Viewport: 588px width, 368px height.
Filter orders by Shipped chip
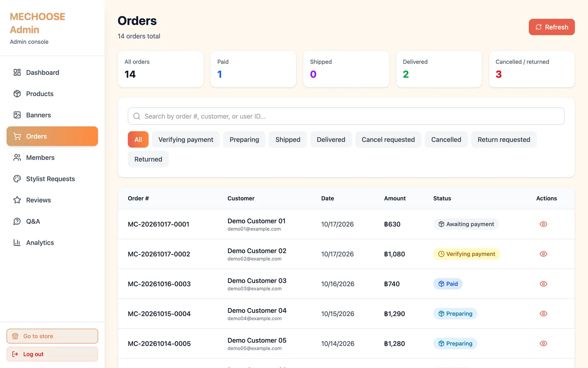(288, 139)
